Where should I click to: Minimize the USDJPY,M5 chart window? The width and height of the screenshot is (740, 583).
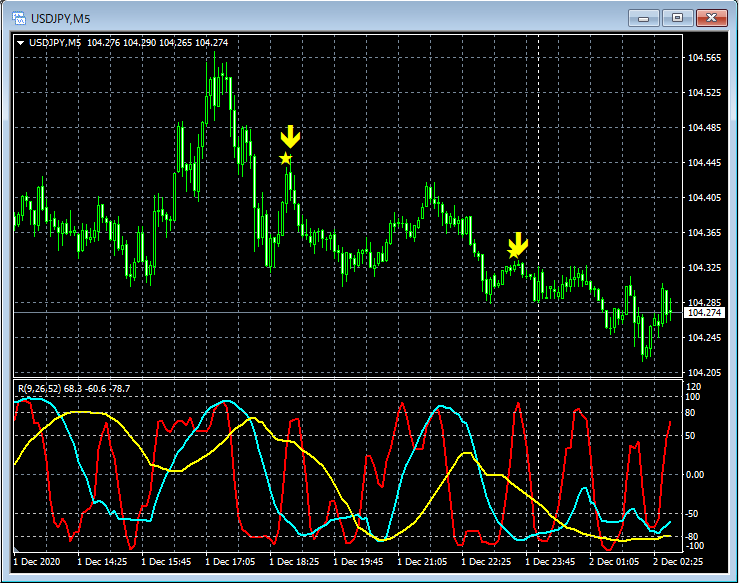646,17
